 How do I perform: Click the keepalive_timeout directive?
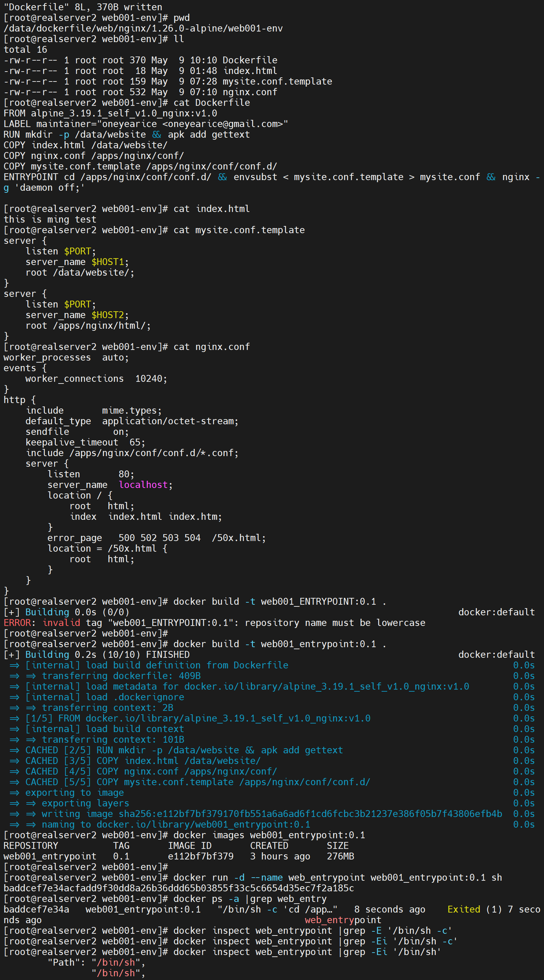(x=72, y=442)
